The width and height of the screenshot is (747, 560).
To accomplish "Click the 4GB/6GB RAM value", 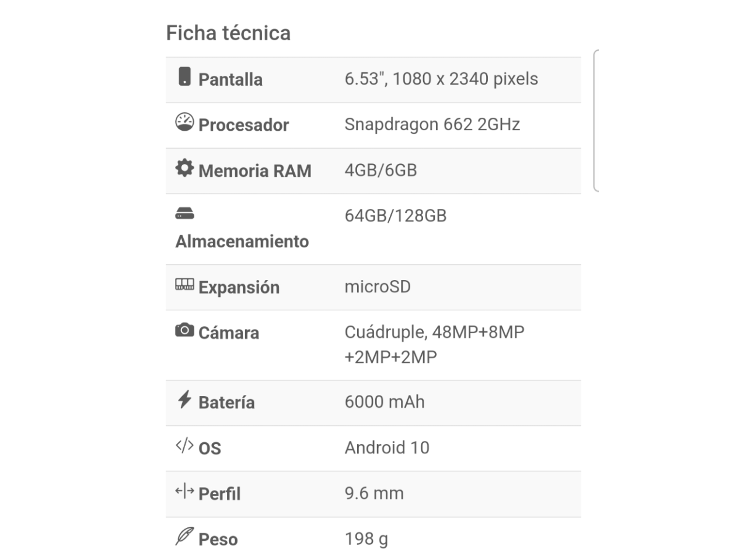I will 381,170.
